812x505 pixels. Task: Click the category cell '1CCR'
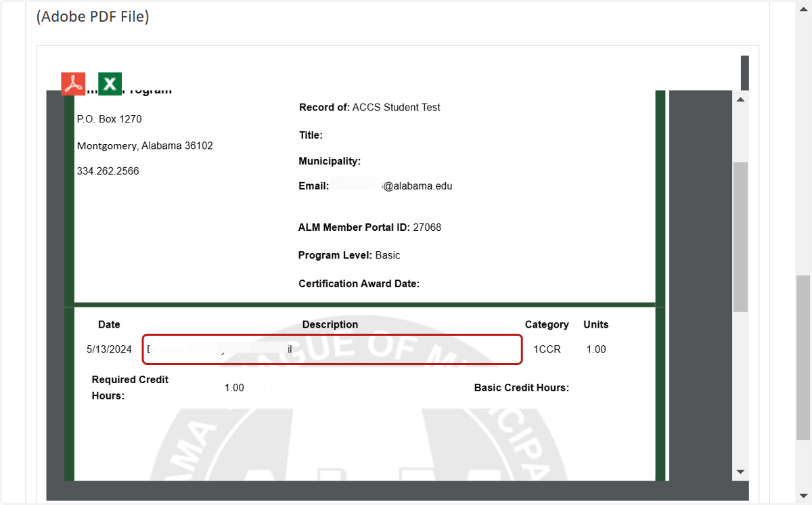point(547,349)
